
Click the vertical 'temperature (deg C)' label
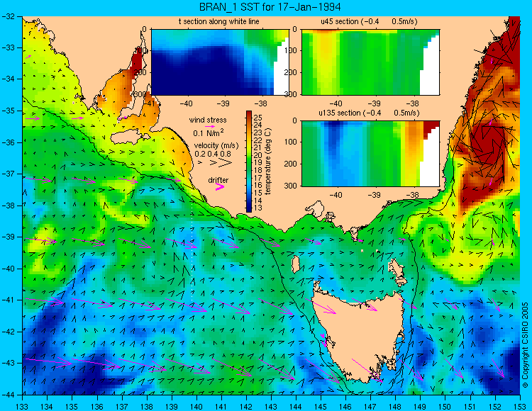click(x=268, y=162)
